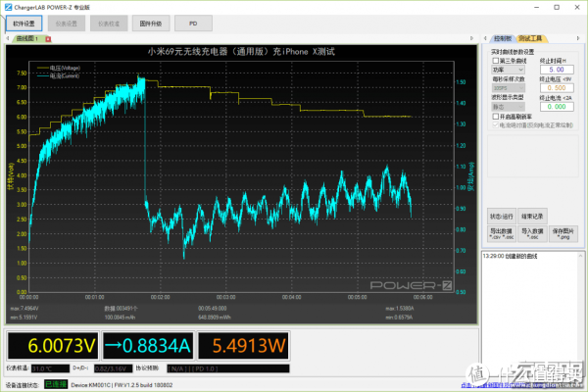Image resolution: width=588 pixels, height=392 pixels.
Task: Open the 软件设置 software settings button
Action: pos(24,24)
